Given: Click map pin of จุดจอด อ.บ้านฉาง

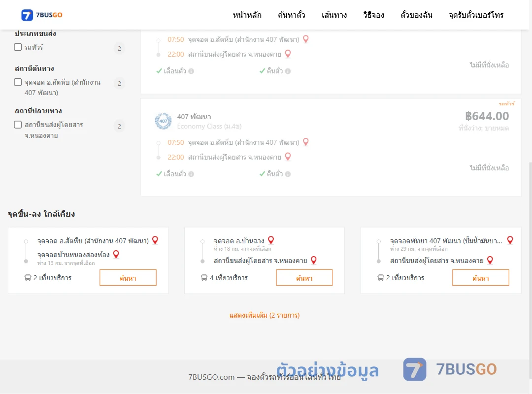Looking at the screenshot, I should click(x=271, y=240).
